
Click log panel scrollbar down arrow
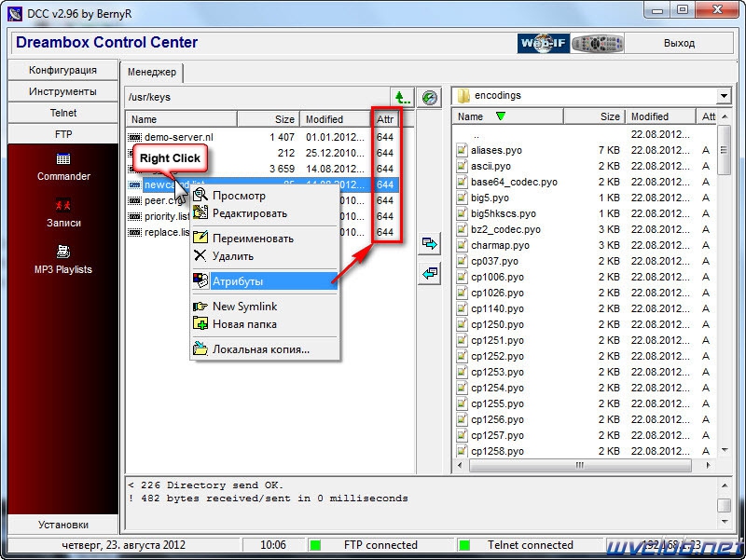(725, 522)
